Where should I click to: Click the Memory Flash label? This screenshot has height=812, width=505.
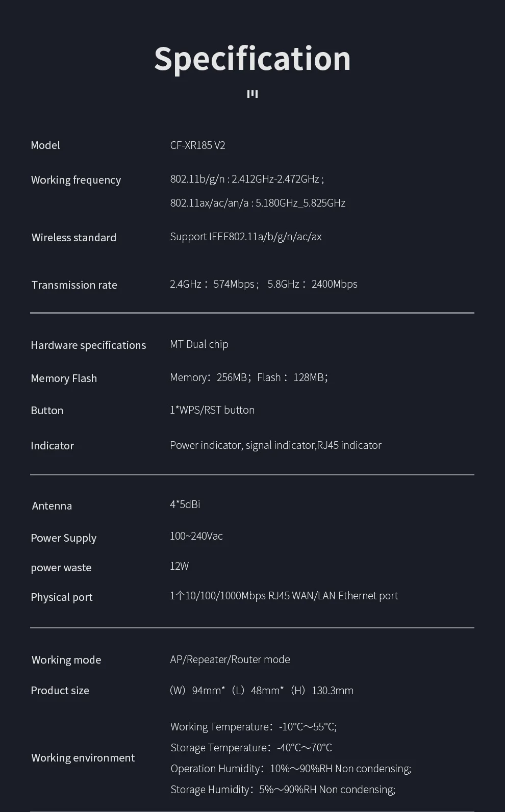(x=64, y=378)
